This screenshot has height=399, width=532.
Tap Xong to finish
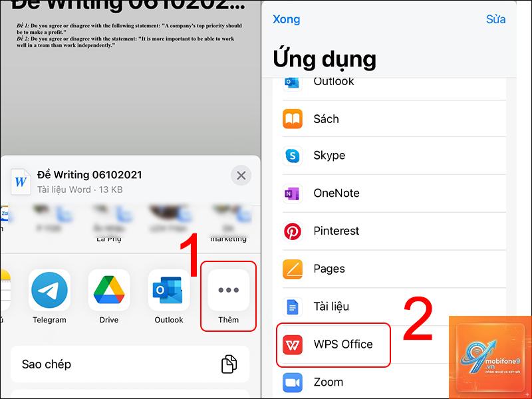point(287,19)
